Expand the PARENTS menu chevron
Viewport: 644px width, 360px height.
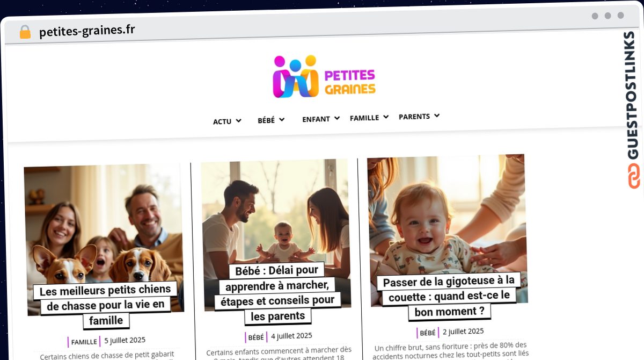pos(437,116)
